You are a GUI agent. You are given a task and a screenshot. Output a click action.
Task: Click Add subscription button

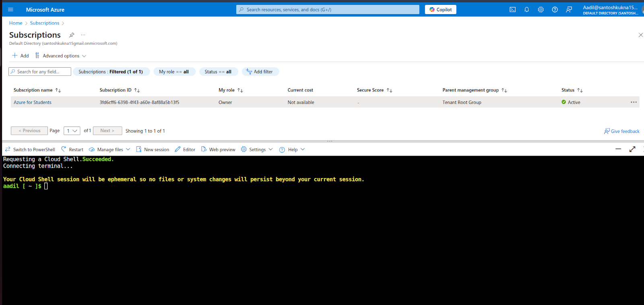(x=20, y=56)
